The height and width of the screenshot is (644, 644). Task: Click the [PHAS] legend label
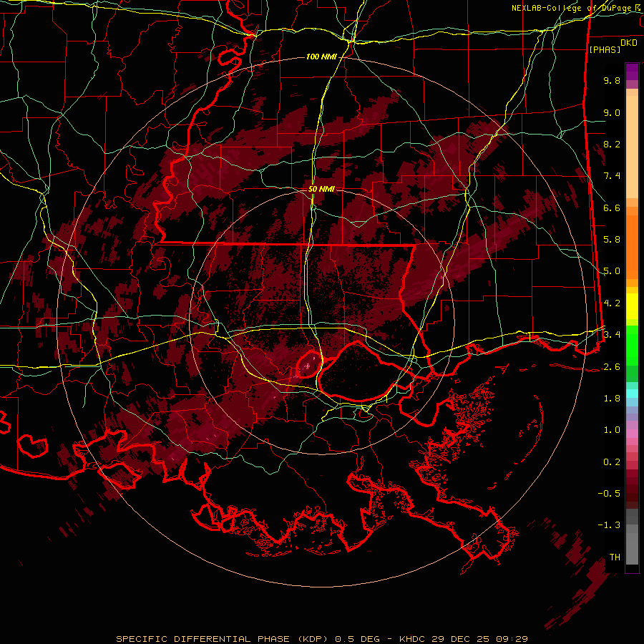(x=605, y=49)
